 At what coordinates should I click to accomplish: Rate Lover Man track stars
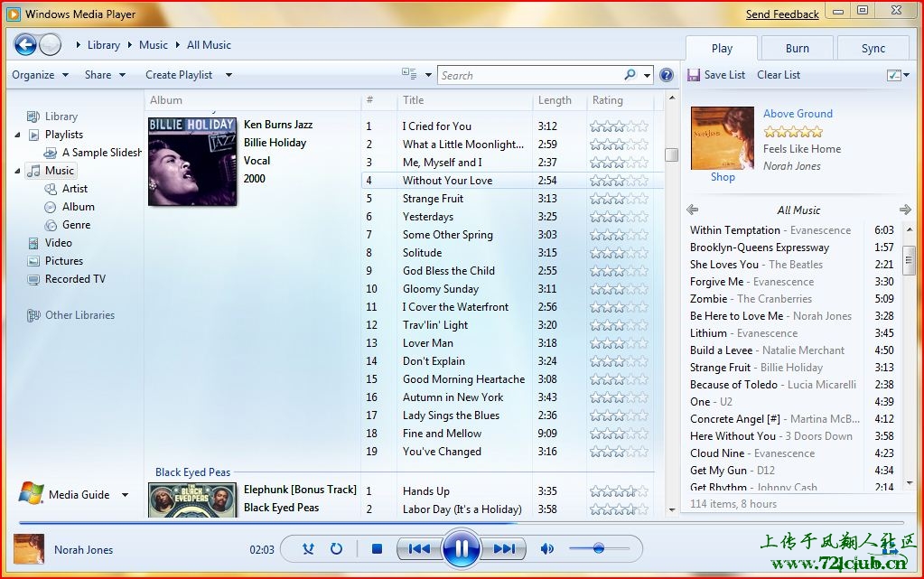click(x=619, y=343)
